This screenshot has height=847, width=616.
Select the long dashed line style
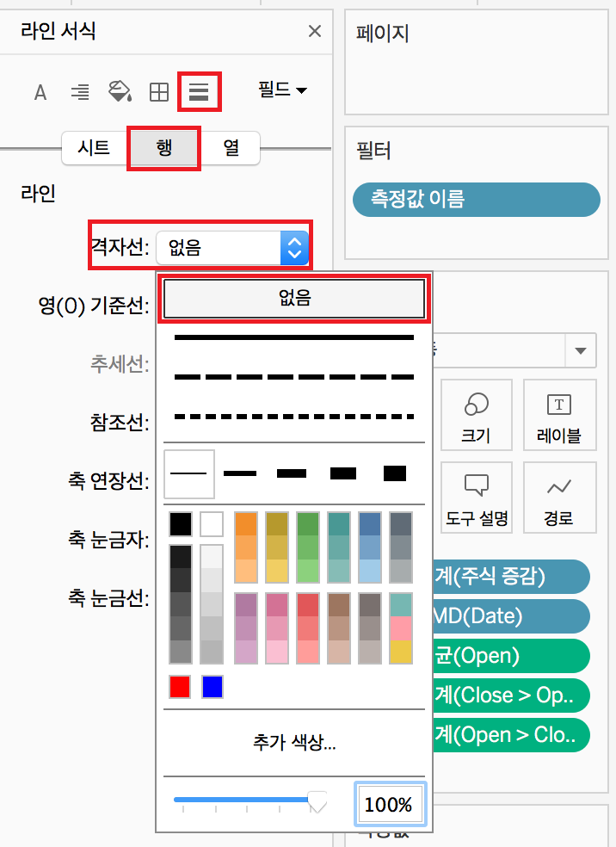click(x=294, y=377)
